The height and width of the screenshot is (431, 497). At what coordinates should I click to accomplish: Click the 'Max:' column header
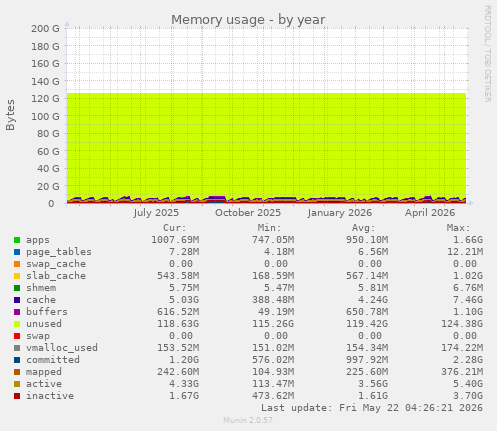[459, 228]
